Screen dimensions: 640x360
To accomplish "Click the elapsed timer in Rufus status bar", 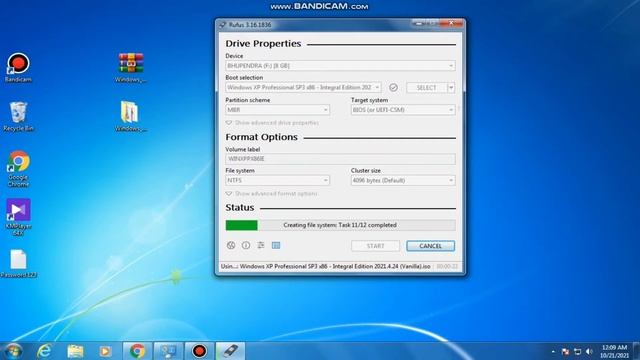I will 447,266.
